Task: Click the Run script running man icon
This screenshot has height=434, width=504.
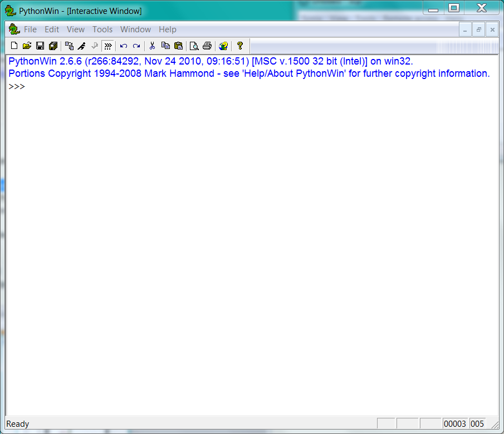Action: pyautogui.click(x=82, y=46)
